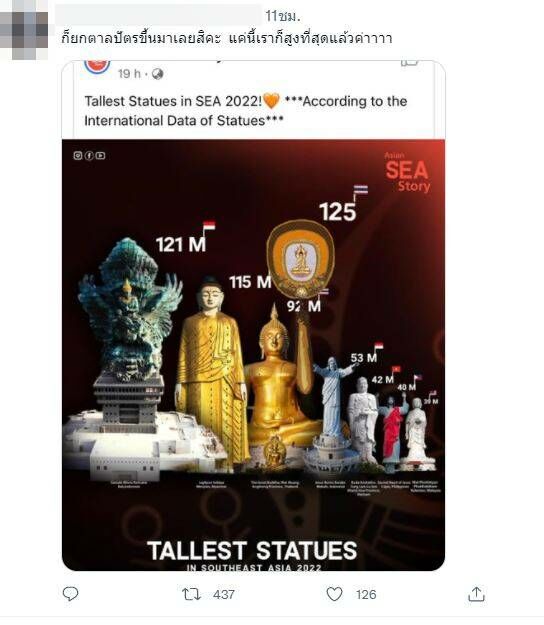View the 437 retweets count
The image size is (544, 625).
(x=224, y=594)
